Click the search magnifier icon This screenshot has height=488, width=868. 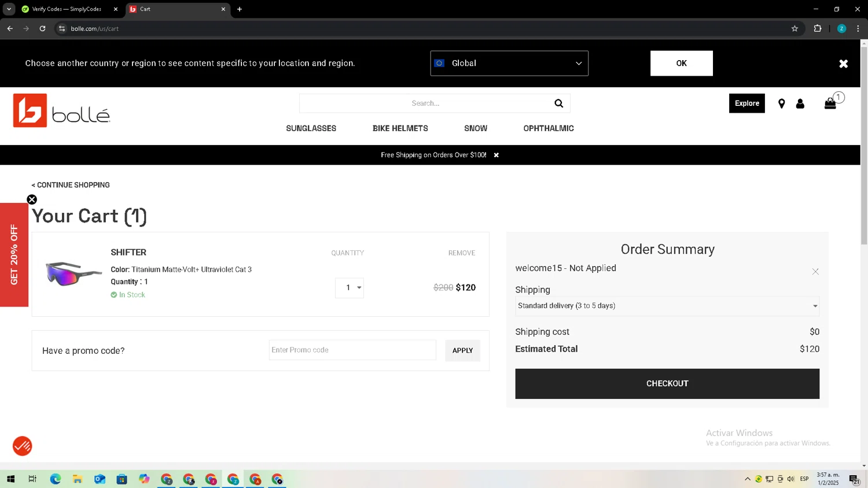[x=558, y=103]
